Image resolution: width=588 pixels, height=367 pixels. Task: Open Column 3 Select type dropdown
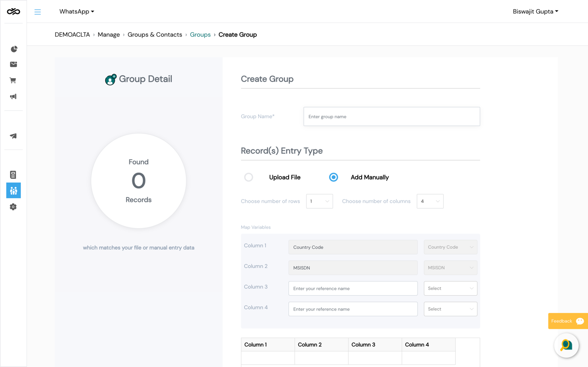pyautogui.click(x=450, y=288)
